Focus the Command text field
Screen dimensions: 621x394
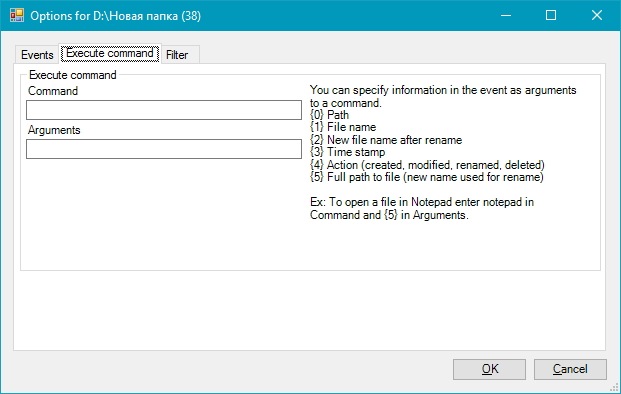tap(164, 110)
